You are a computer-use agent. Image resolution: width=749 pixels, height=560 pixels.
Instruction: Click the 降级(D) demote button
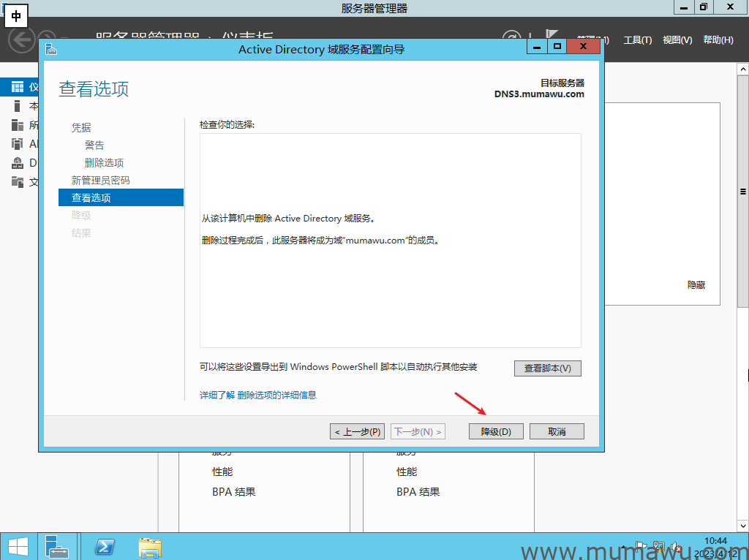[496, 431]
